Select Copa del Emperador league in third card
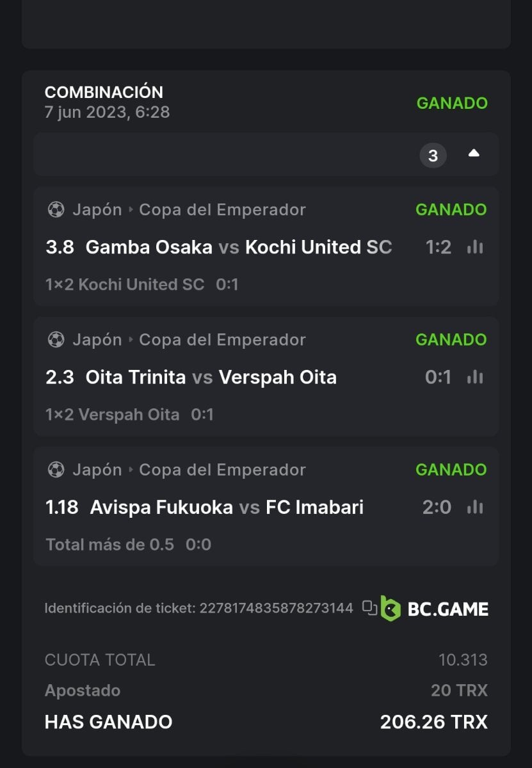This screenshot has width=532, height=768. (222, 469)
